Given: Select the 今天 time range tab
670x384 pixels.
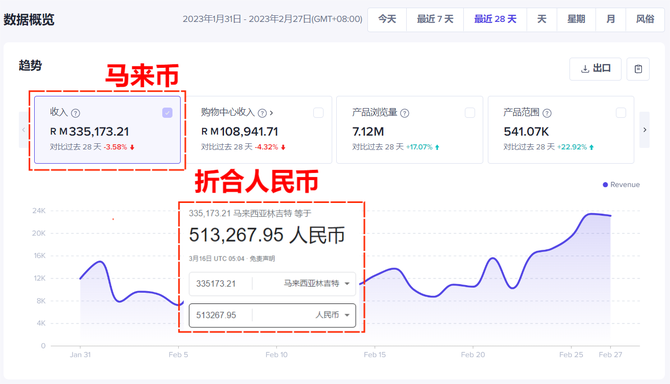Looking at the screenshot, I should pos(387,19).
